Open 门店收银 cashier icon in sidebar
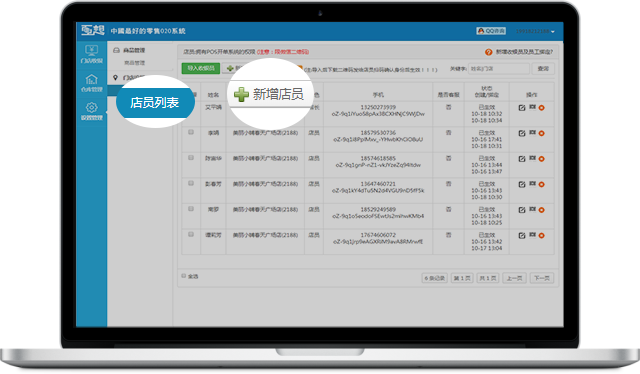Screen dimensions: 640x374 pos(91,54)
